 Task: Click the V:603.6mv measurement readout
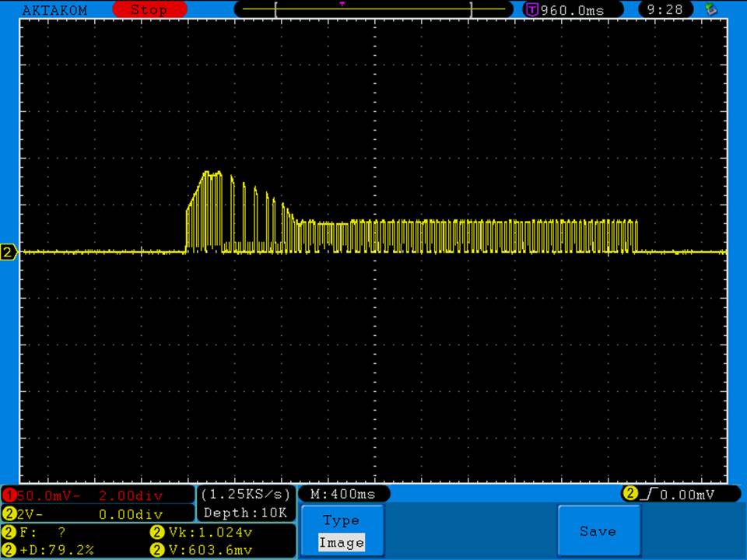(210, 550)
